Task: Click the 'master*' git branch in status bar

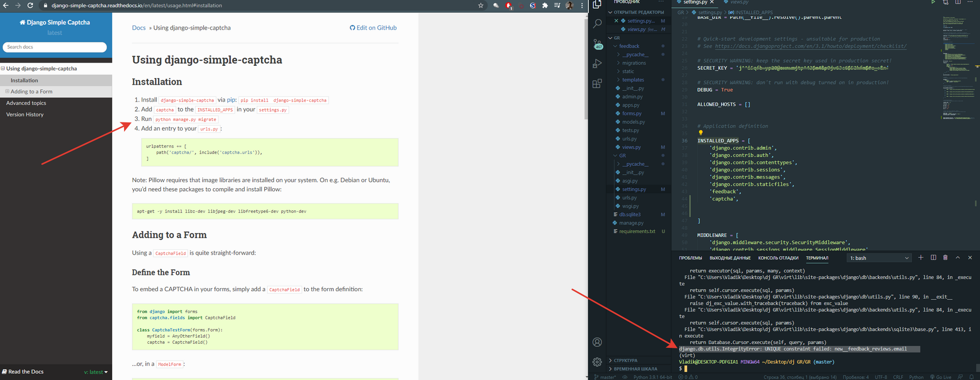Action: (605, 377)
